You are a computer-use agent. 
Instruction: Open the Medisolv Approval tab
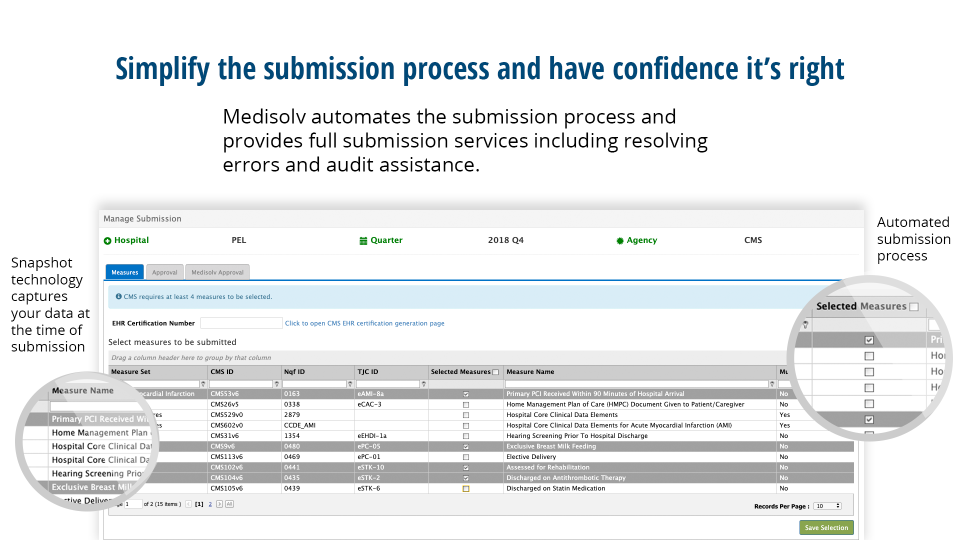[217, 272]
